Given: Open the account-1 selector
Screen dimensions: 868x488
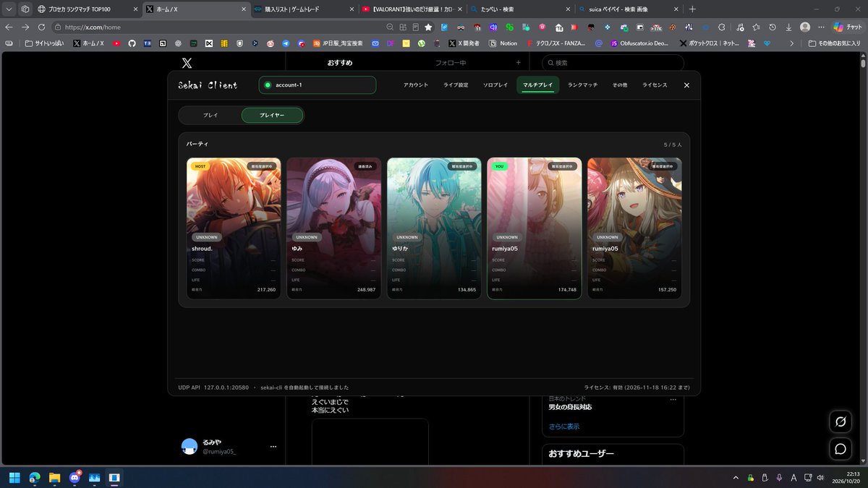Looking at the screenshot, I should click(318, 85).
